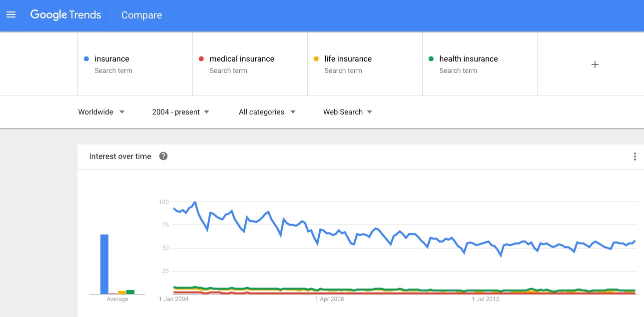Open the three-dot chart options menu
The image size is (644, 317).
click(635, 156)
